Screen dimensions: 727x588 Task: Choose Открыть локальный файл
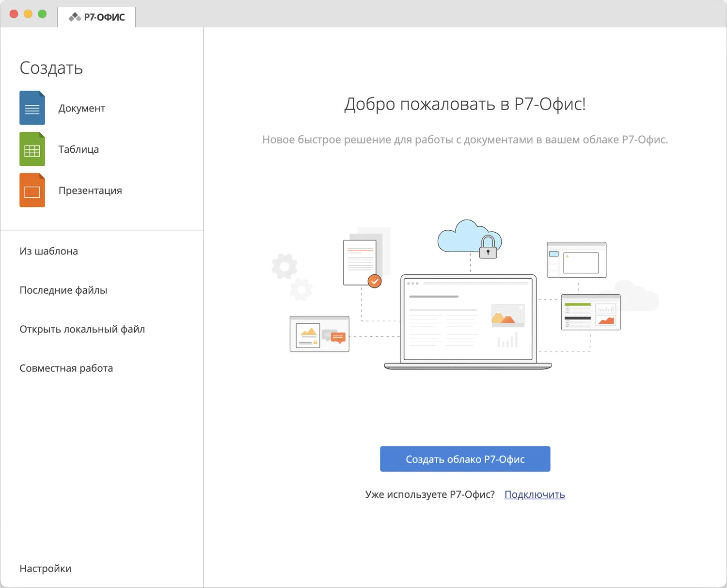[x=82, y=329]
